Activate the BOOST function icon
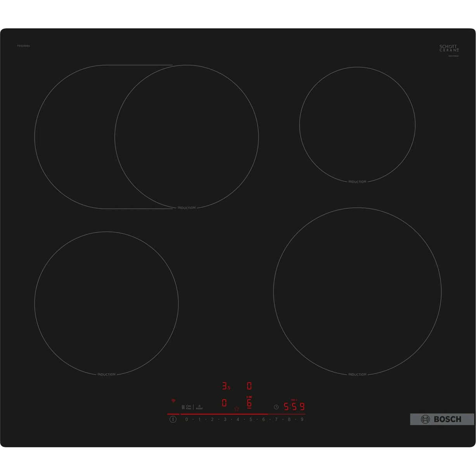476x476 pixels. 199,407
